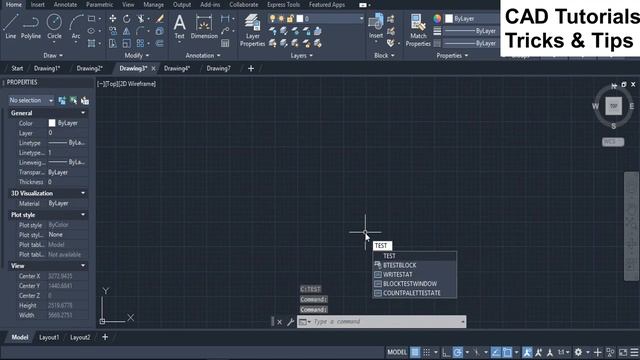Expand the Block panel dropdown

click(x=384, y=56)
